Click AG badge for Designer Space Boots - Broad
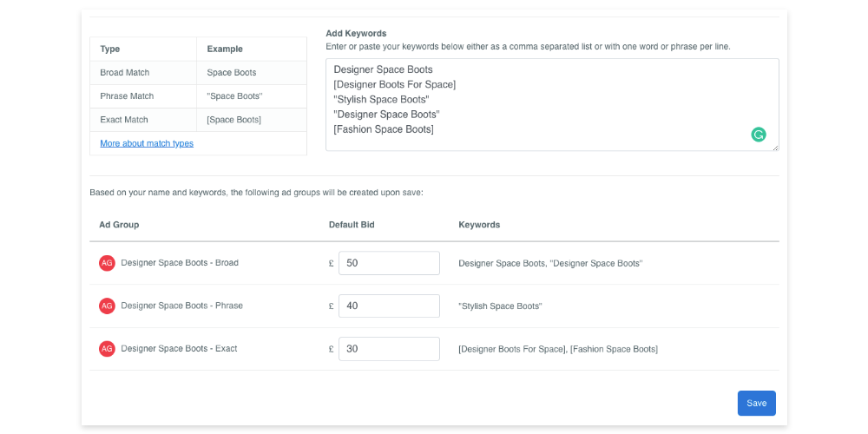 107,263
